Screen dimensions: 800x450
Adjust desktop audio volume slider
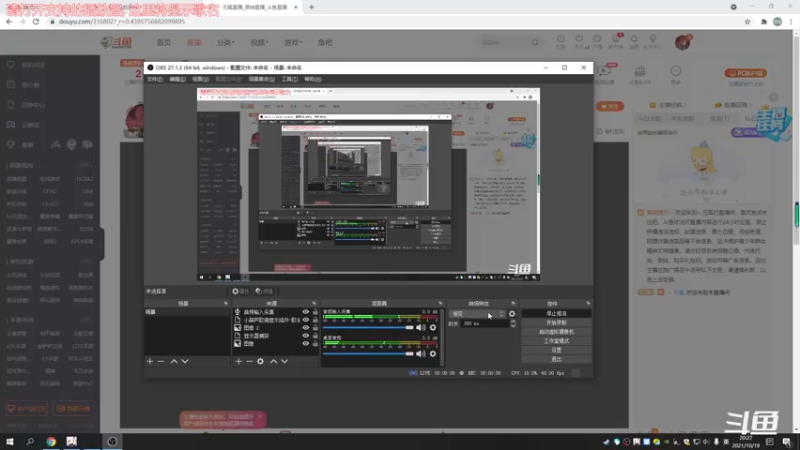click(x=368, y=354)
